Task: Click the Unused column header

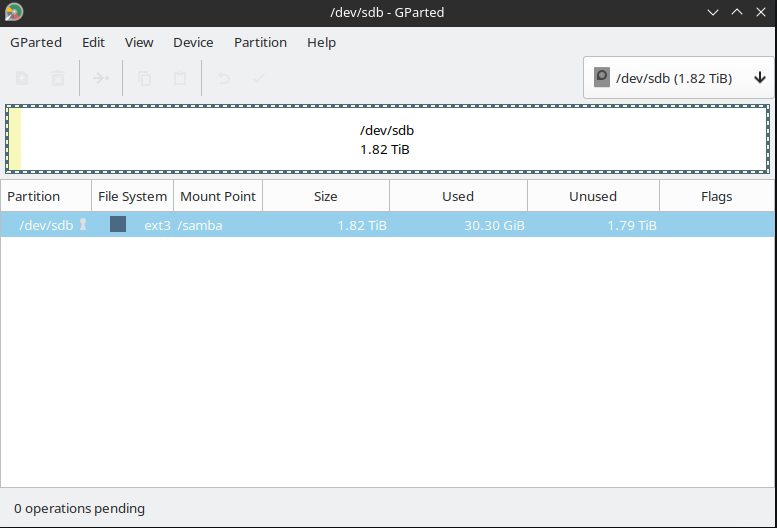Action: pyautogui.click(x=593, y=196)
